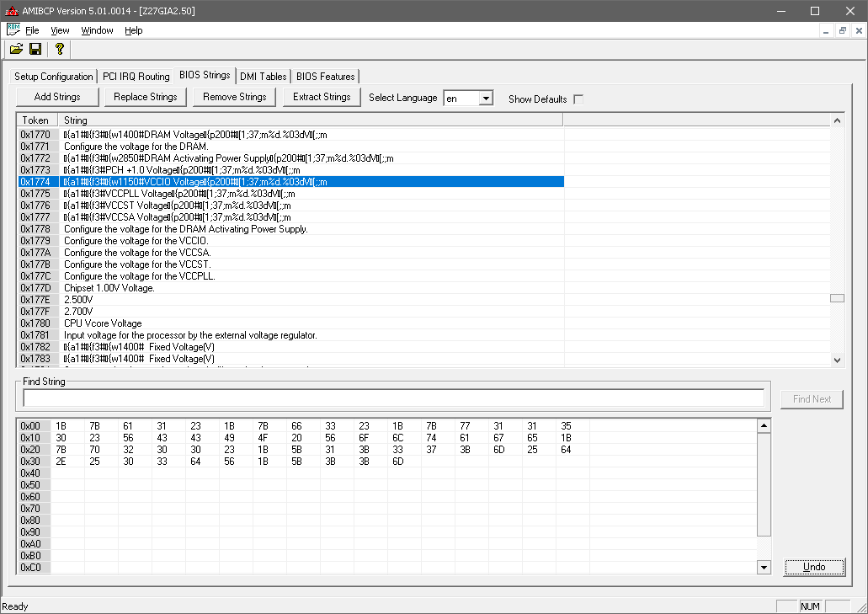Click the yellow Help question mark icon
868x614 pixels.
click(59, 50)
